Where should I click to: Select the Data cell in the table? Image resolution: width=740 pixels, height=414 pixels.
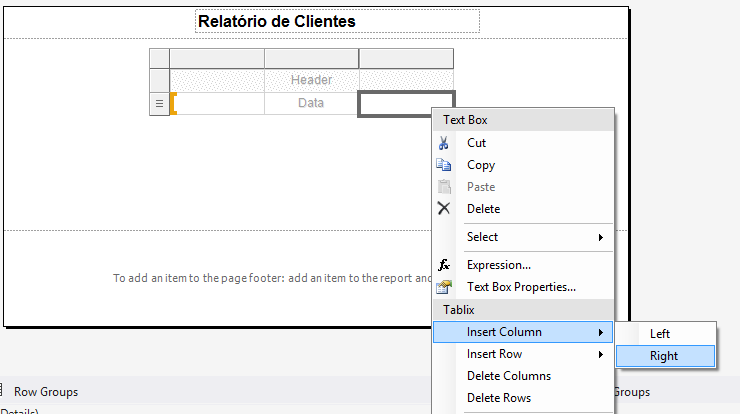pos(311,103)
